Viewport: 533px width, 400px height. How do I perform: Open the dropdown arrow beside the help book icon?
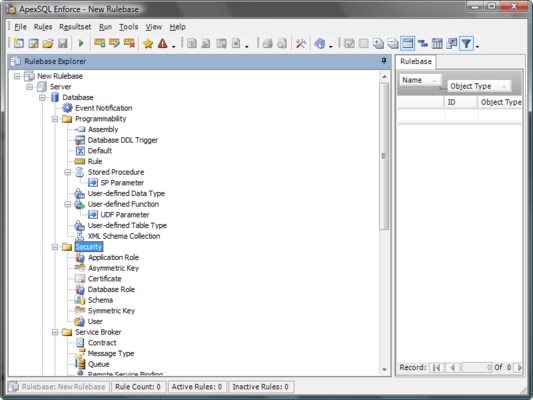[330, 46]
